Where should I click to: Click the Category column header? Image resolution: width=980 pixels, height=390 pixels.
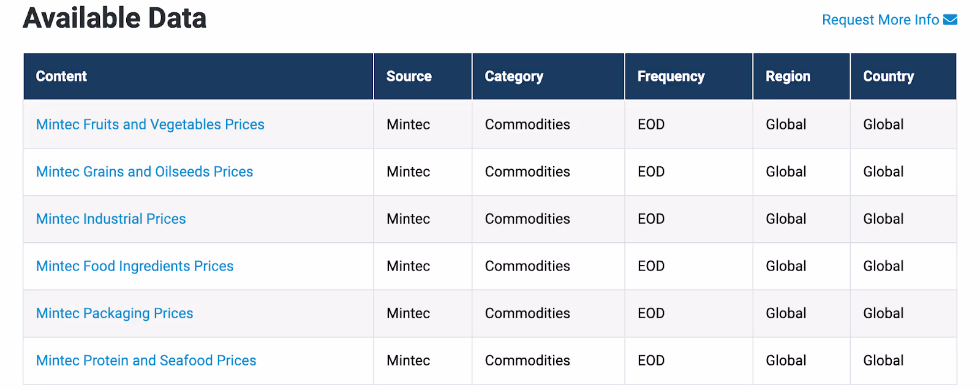[x=549, y=77]
